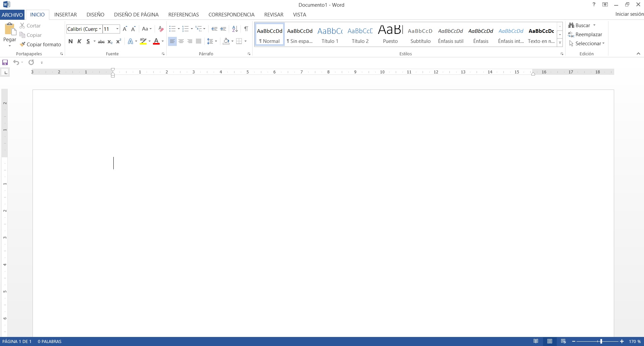Open the Aa change case dropdown
The height and width of the screenshot is (346, 644).
pos(147,29)
